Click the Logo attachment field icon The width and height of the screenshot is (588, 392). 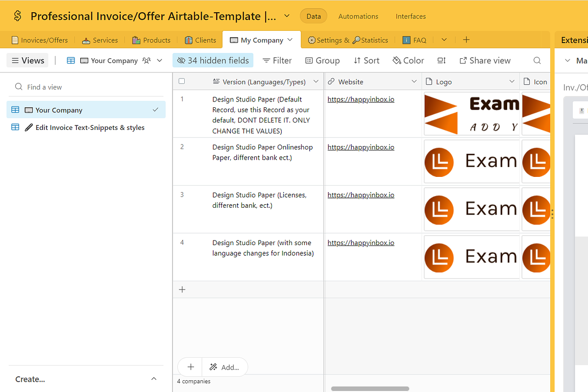point(429,82)
